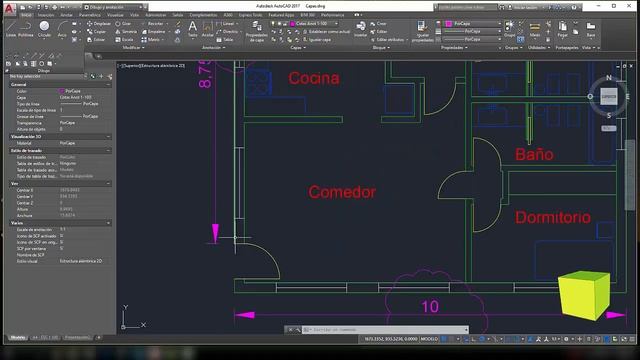This screenshot has height=360, width=640.
Task: Click the Directriz button
Action: tap(227, 31)
